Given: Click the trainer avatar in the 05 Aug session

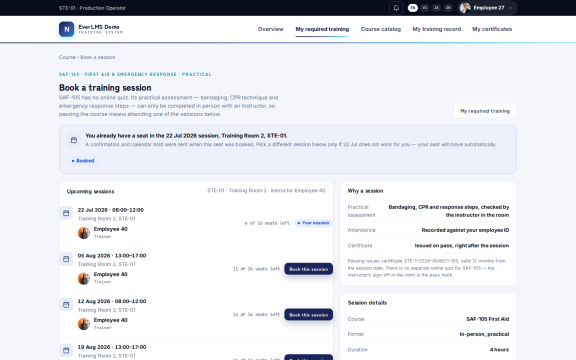Looking at the screenshot, I should click(x=84, y=278).
